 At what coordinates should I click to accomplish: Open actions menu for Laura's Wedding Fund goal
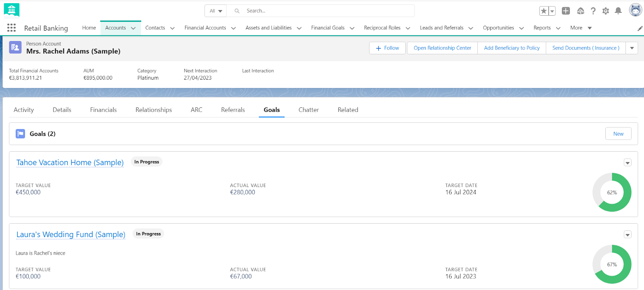click(627, 234)
